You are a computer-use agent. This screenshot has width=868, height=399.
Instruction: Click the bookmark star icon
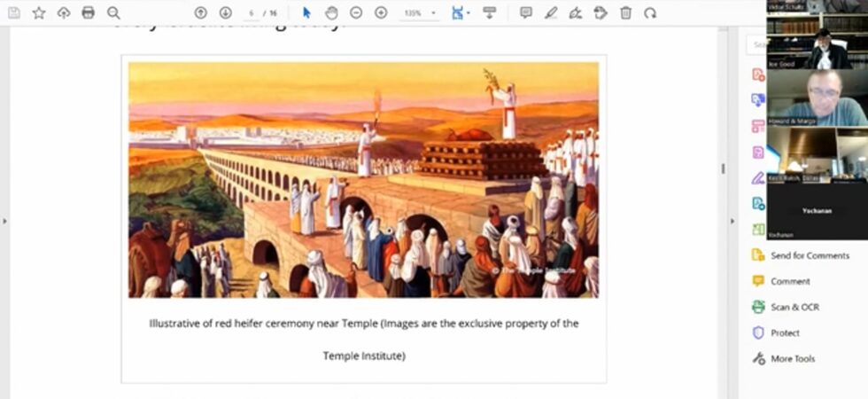point(39,12)
